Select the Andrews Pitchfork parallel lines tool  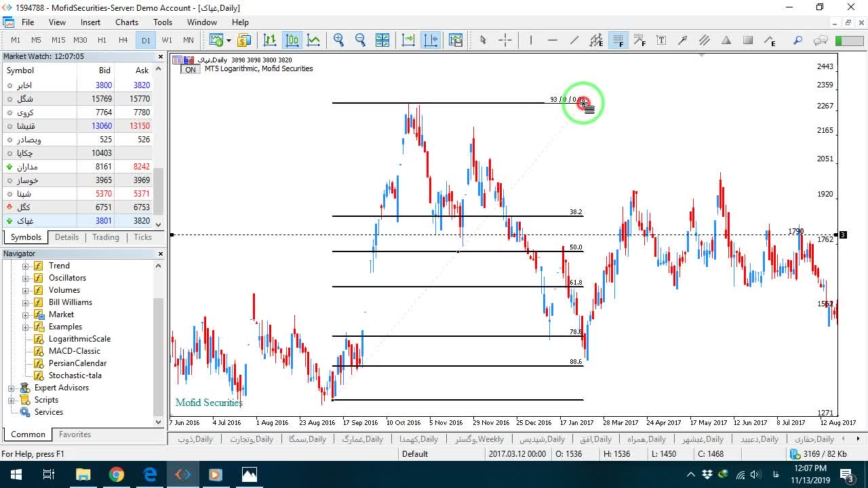(x=705, y=40)
